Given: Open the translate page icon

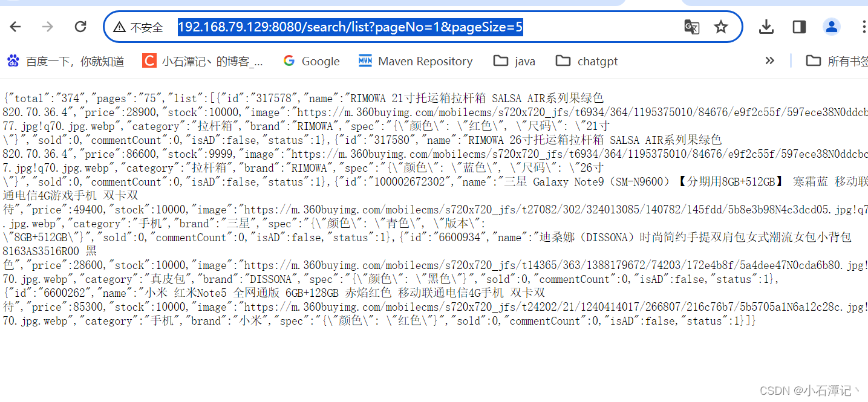Looking at the screenshot, I should (x=691, y=27).
